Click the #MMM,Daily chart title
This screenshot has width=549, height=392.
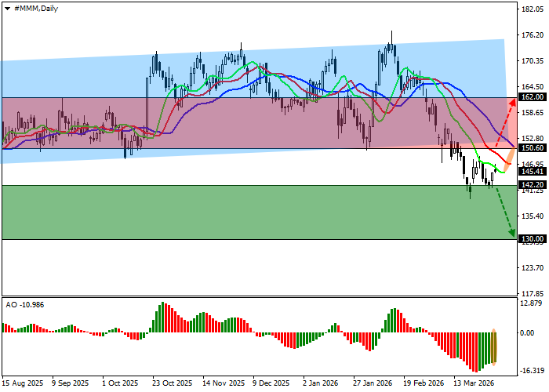35,7
